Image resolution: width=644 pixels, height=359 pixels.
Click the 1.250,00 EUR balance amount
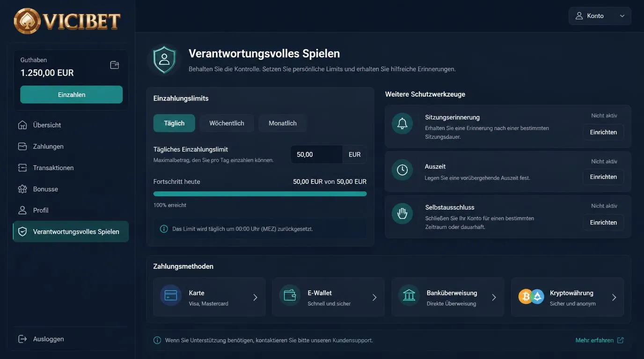tap(47, 73)
